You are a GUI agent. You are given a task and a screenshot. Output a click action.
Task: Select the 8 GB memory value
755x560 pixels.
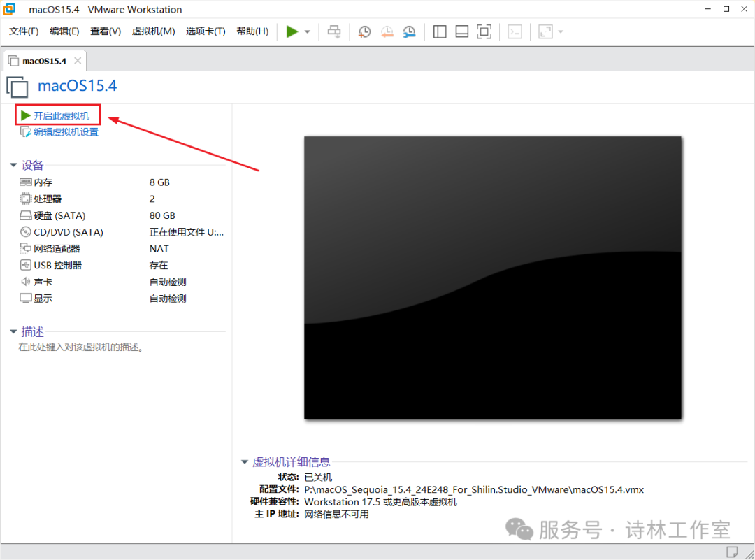[159, 182]
